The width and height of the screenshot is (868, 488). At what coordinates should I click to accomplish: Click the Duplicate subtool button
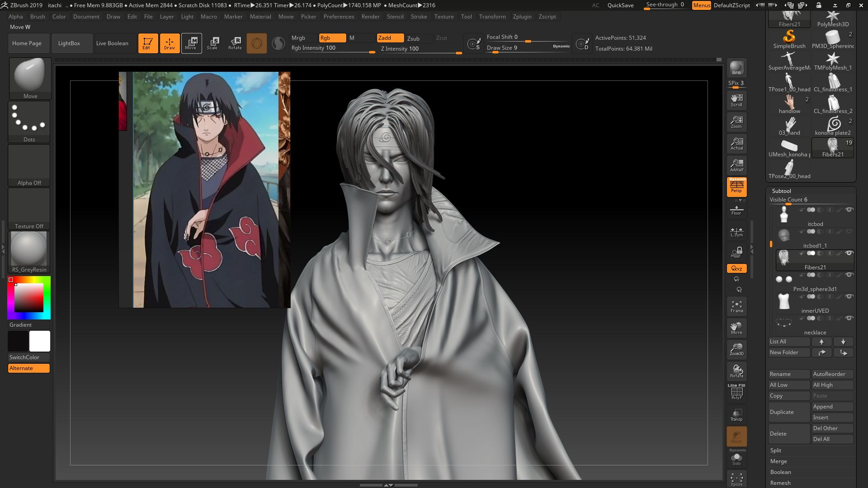click(789, 412)
